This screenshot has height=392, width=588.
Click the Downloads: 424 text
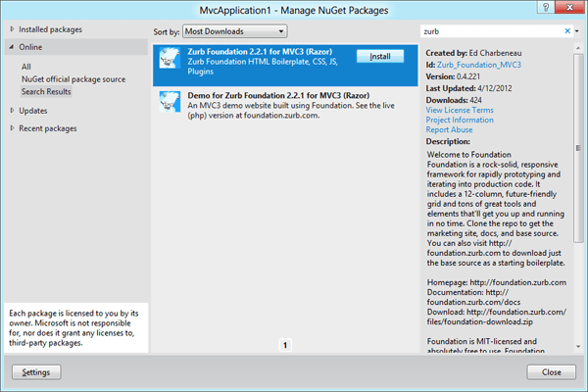tap(454, 100)
